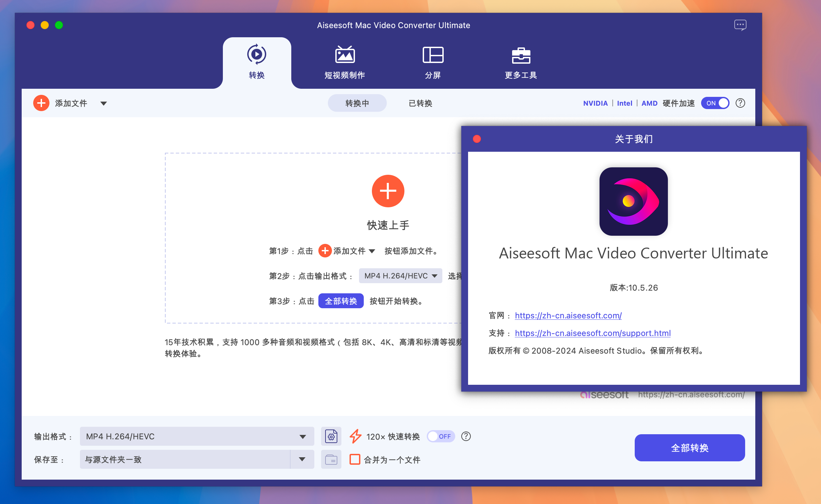
Task: Switch to the 短视频制作 tab
Action: click(345, 63)
